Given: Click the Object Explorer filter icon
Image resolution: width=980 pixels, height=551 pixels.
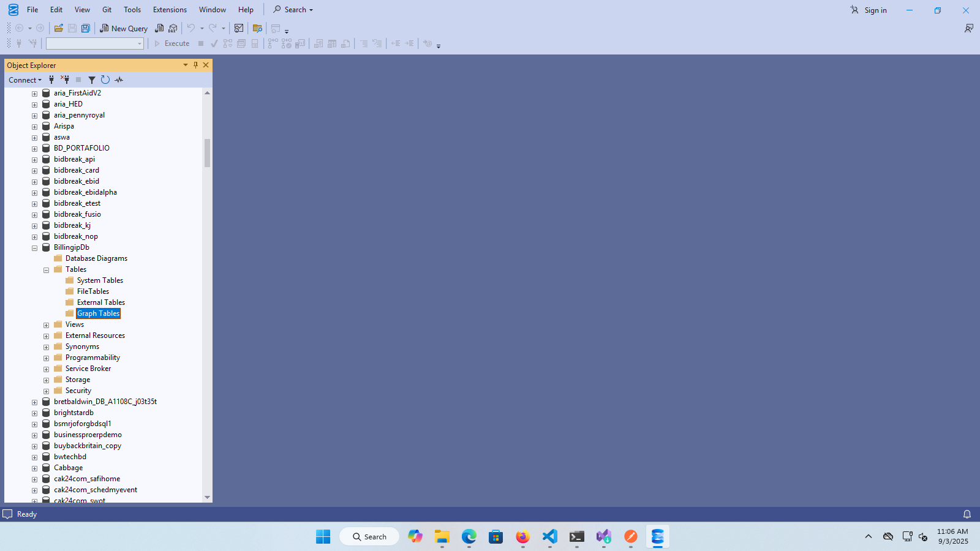Looking at the screenshot, I should pos(92,80).
